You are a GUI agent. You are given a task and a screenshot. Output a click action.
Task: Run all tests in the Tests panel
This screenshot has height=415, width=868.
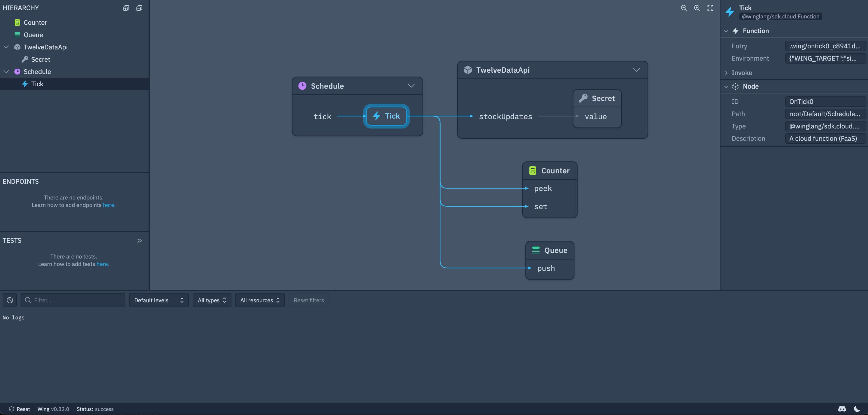point(139,240)
